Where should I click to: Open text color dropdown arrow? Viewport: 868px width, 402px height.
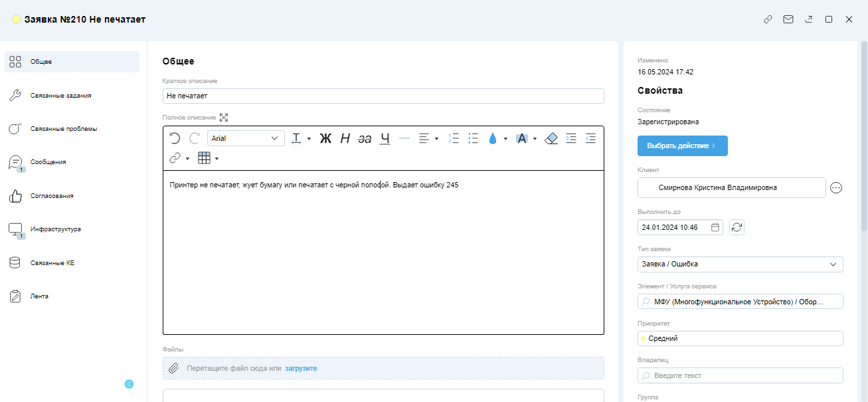(x=505, y=139)
